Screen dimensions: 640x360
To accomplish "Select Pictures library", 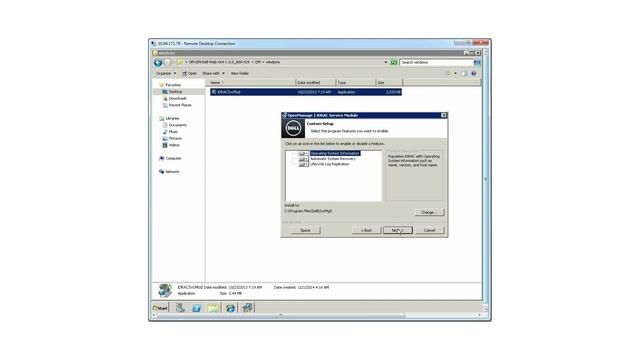I will [172, 138].
